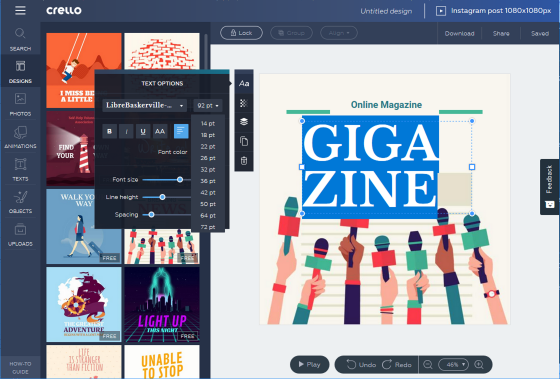Click the Group button

[291, 33]
